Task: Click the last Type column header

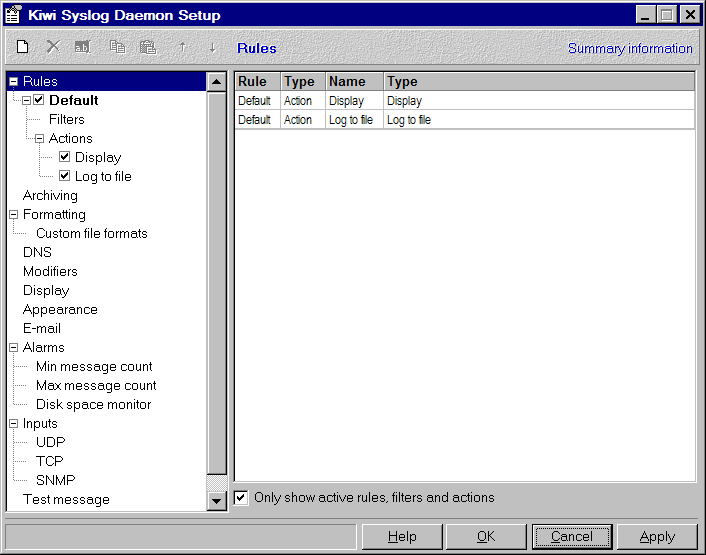Action: click(539, 81)
